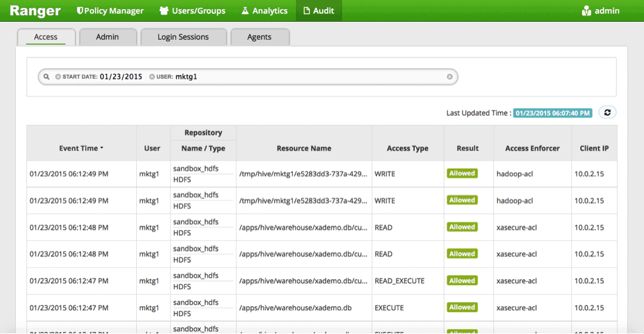The height and width of the screenshot is (334, 644).
Task: Open Users/Groups in the top navigation
Action: pos(192,11)
